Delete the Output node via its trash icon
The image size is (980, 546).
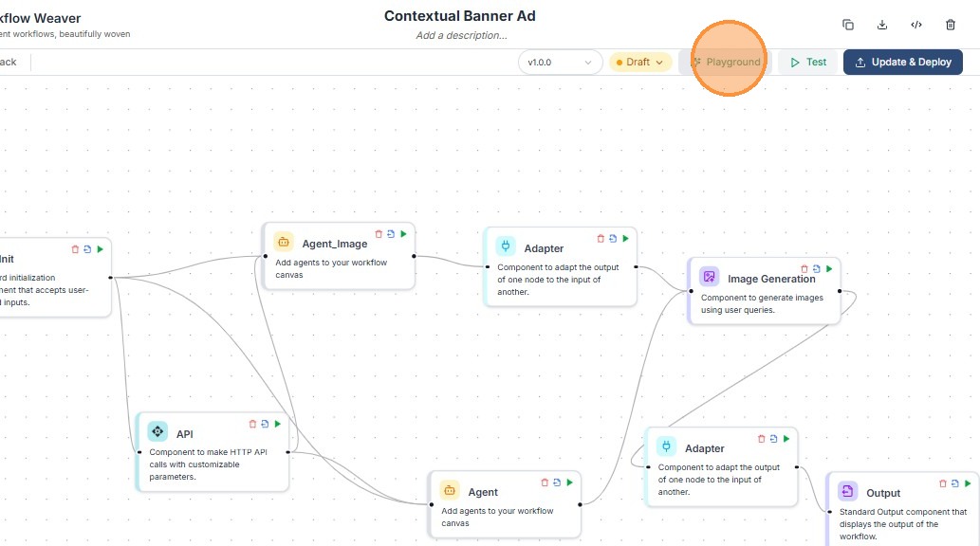pyautogui.click(x=942, y=483)
